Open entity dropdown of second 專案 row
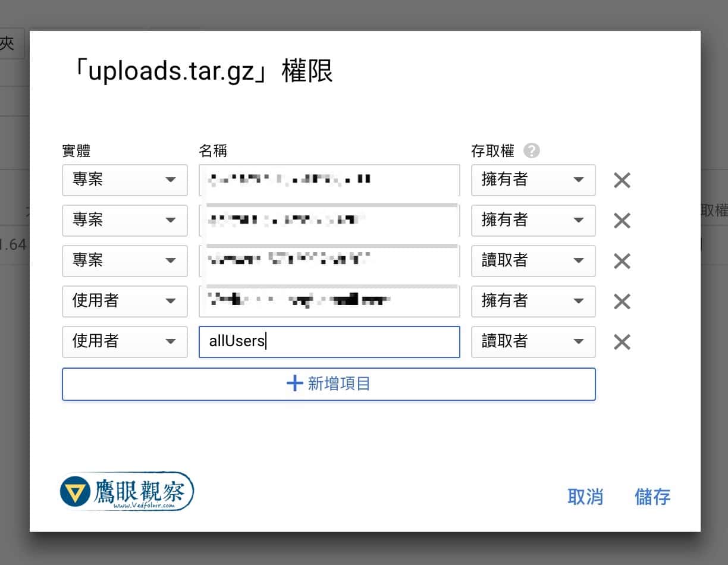This screenshot has height=565, width=728. pyautogui.click(x=125, y=221)
